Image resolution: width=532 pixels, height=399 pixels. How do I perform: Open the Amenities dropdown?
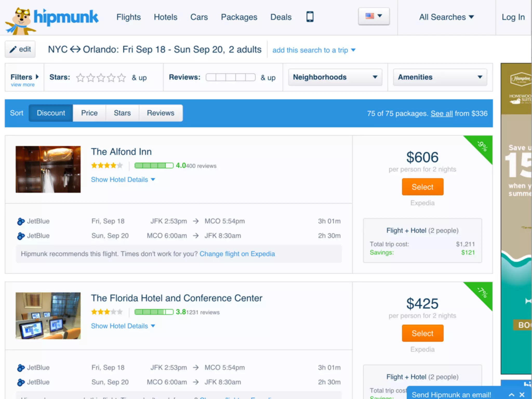click(440, 77)
